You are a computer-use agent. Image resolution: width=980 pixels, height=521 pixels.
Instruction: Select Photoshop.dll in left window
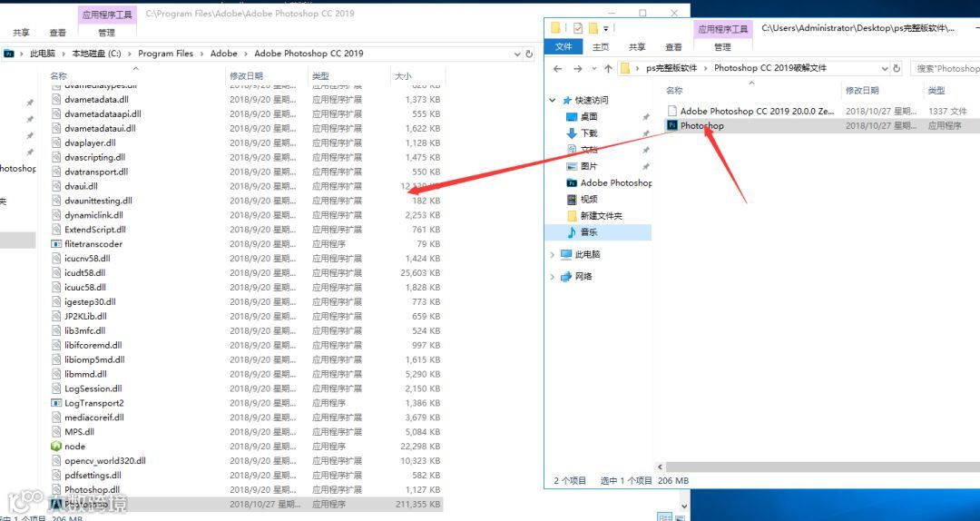92,490
